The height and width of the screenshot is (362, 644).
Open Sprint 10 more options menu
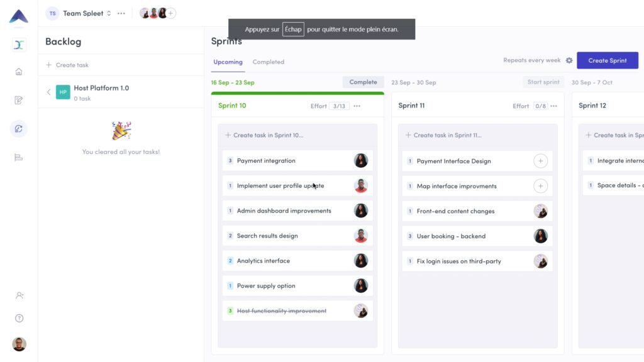[x=357, y=106]
